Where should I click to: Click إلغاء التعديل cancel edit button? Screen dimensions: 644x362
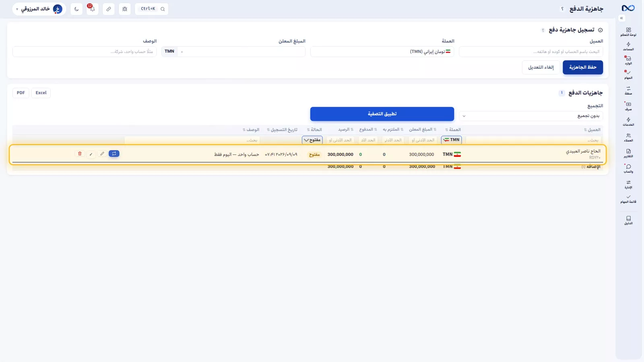(x=541, y=67)
